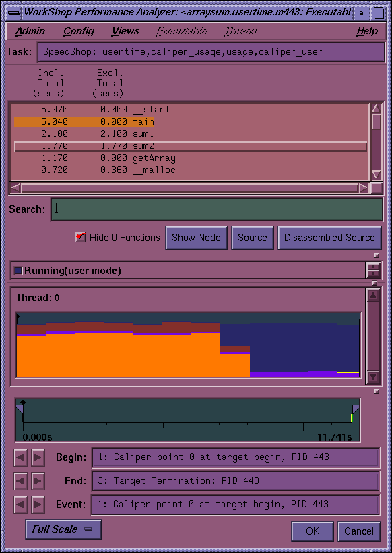The height and width of the screenshot is (553, 392).
Task: Step End caliper to next event
Action: pos(38,481)
